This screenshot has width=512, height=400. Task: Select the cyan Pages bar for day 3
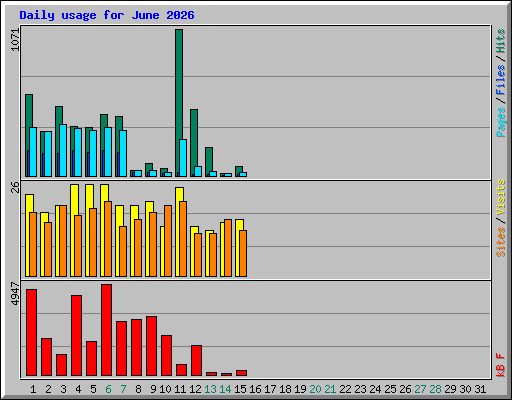[x=63, y=150]
